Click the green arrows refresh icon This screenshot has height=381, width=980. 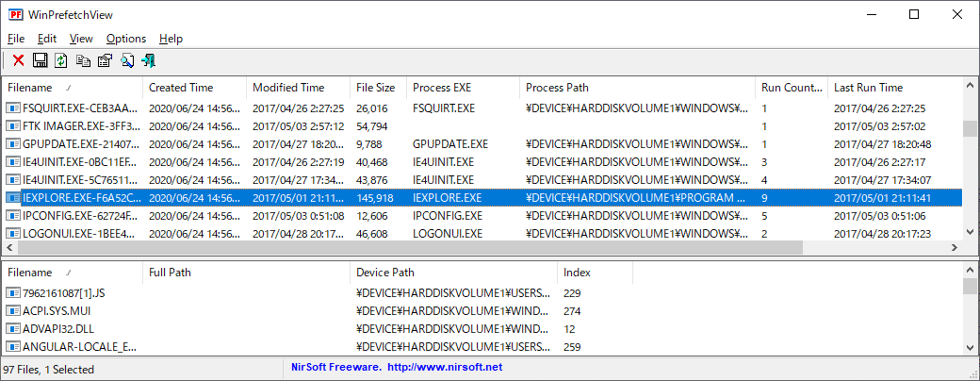click(x=60, y=60)
